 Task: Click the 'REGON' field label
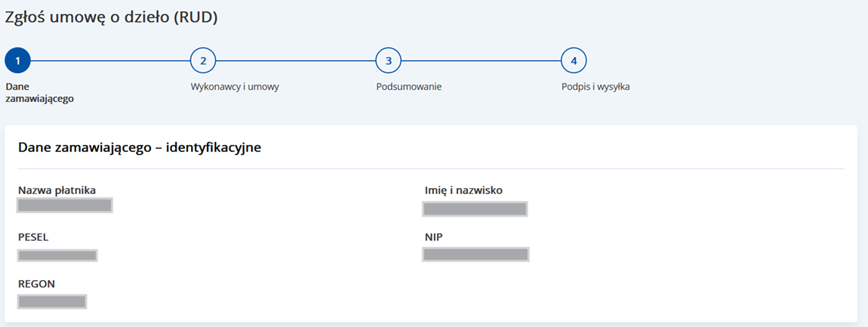(x=36, y=284)
